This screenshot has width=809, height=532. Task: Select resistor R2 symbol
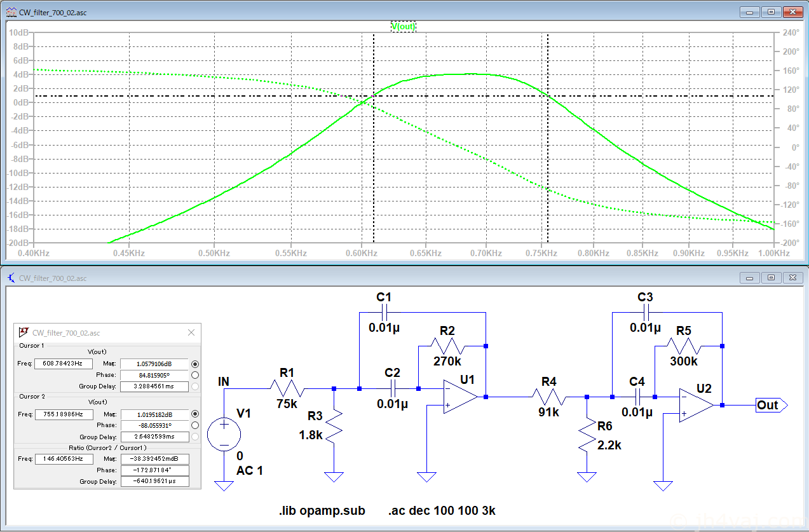pos(447,346)
